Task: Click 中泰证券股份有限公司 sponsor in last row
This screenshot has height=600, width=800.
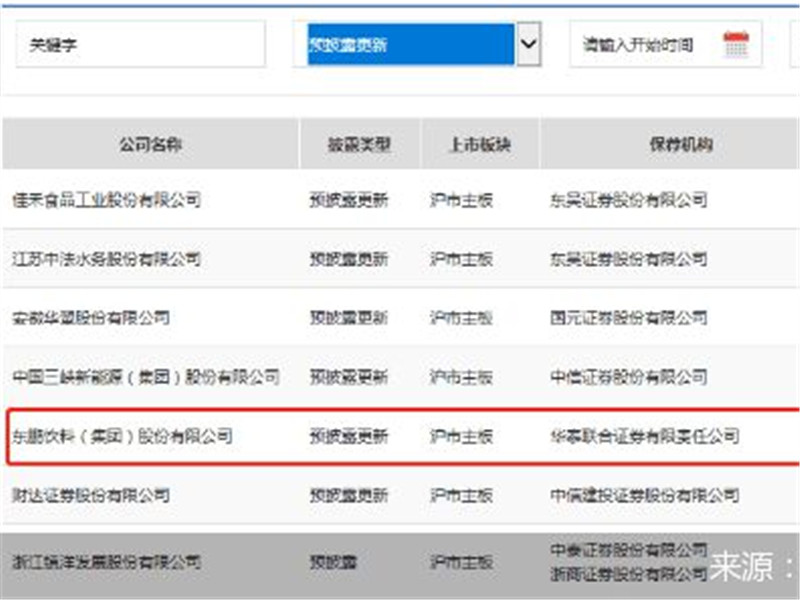Action: point(629,550)
